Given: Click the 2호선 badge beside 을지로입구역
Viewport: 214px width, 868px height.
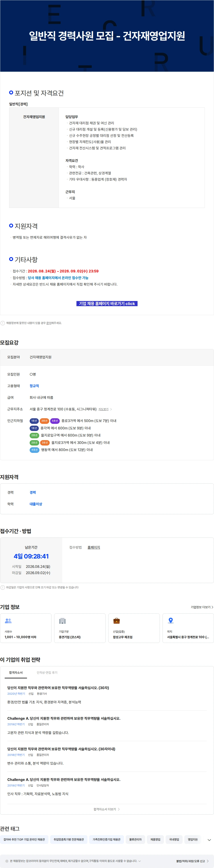Looking at the screenshot, I should 34,435.
